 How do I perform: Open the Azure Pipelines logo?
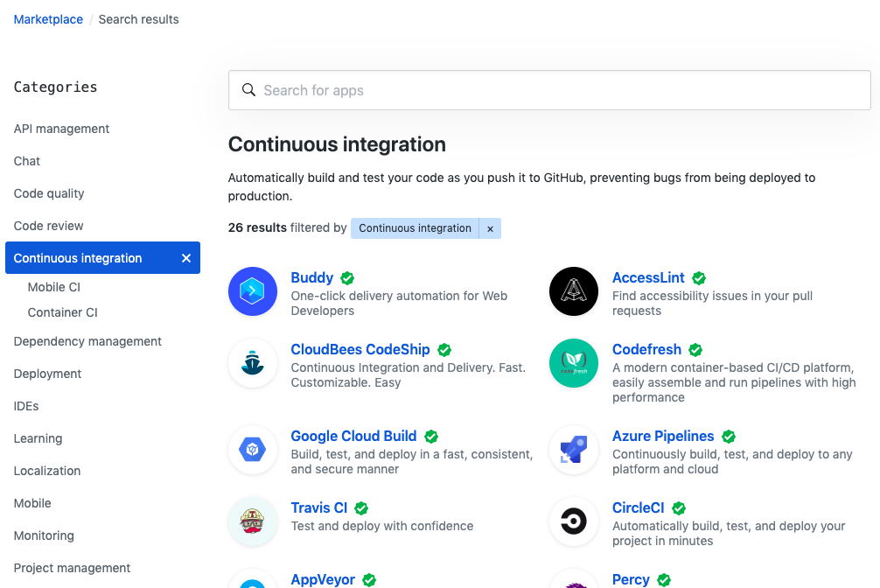(x=574, y=450)
